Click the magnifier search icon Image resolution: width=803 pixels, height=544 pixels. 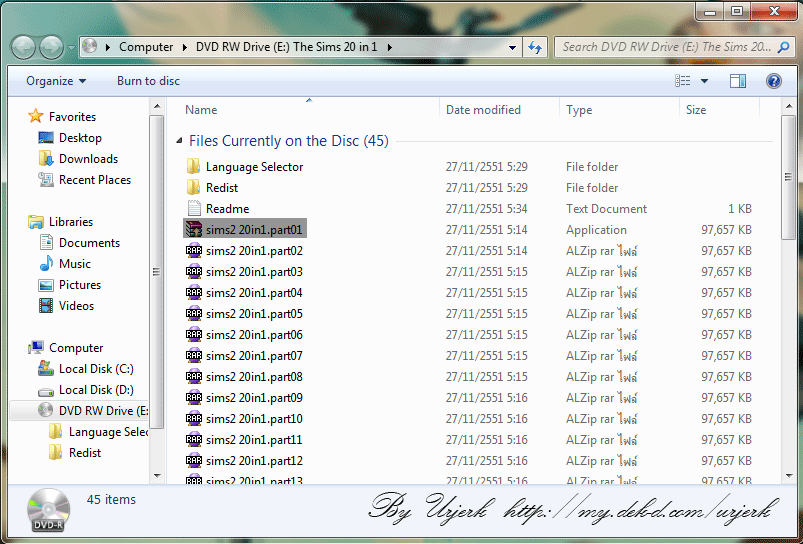784,47
